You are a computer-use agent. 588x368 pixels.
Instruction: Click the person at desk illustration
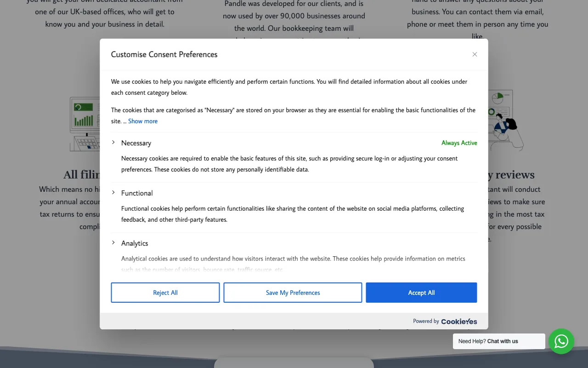click(505, 122)
